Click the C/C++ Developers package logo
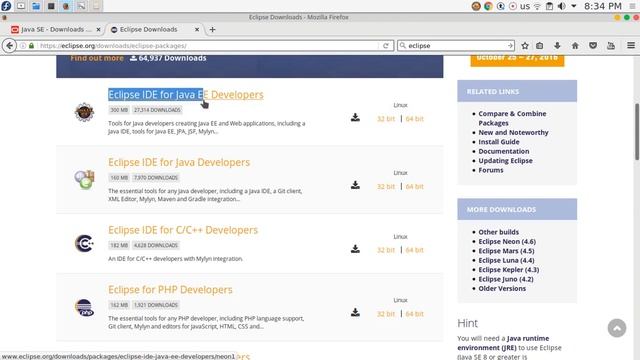Viewport: 640px width, 360px height. [x=84, y=244]
